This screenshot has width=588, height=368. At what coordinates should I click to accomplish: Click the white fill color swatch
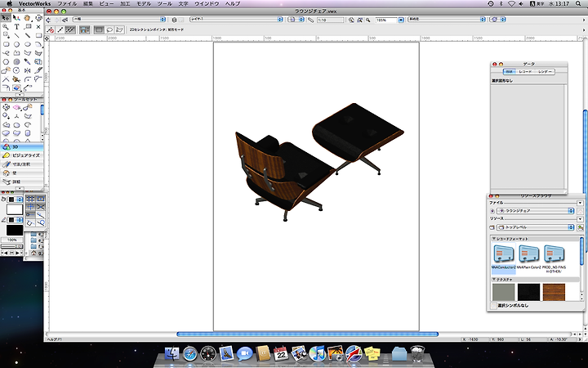click(x=15, y=209)
